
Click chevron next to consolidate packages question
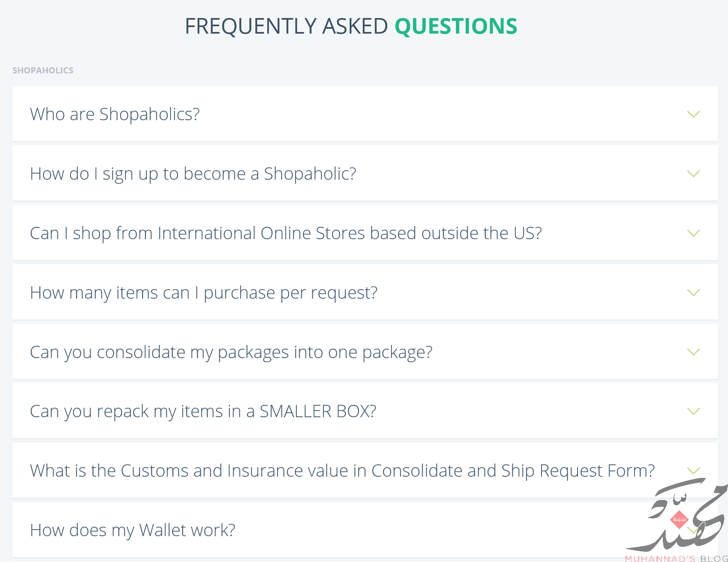(693, 352)
